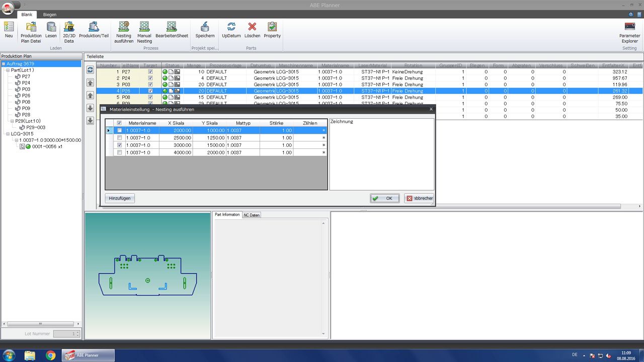The image size is (644, 362).
Task: Load 2D/3D Data
Action: 69,32
